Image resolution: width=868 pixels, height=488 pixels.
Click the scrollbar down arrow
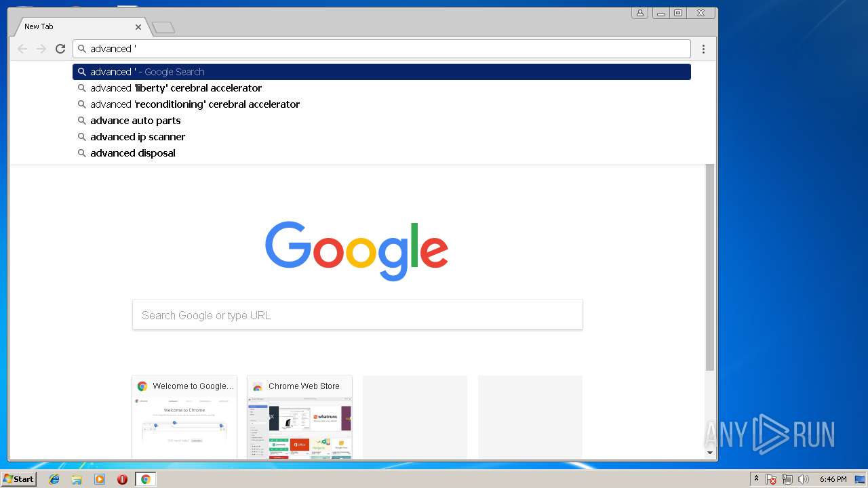coord(710,453)
